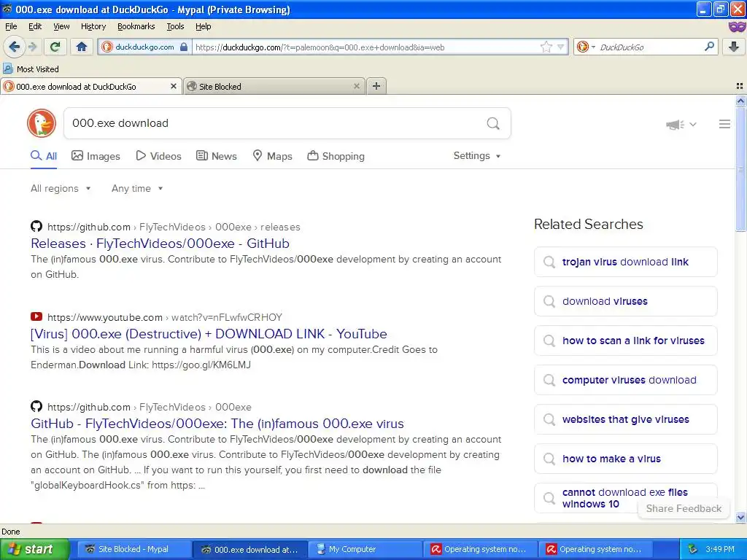This screenshot has width=747, height=560.
Task: Open the Most Visited bookmarks folder
Action: pyautogui.click(x=31, y=69)
